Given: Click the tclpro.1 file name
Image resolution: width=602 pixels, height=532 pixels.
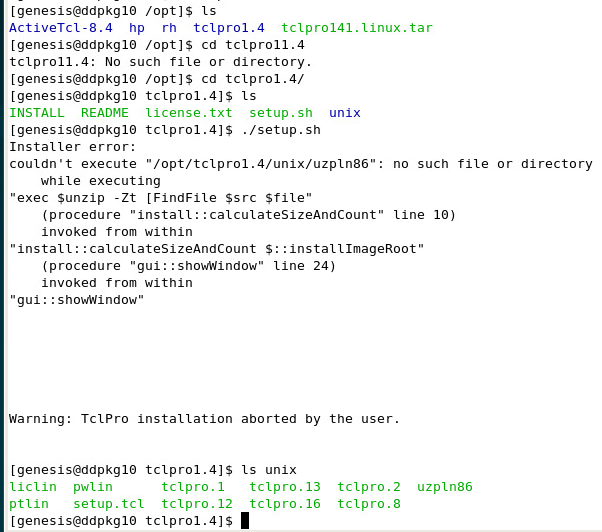Looking at the screenshot, I should pos(193,487).
